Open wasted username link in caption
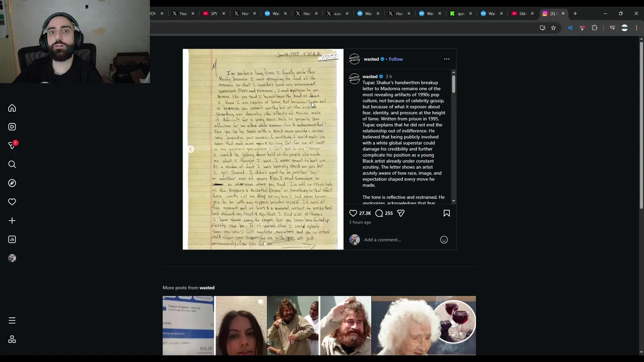 370,76
